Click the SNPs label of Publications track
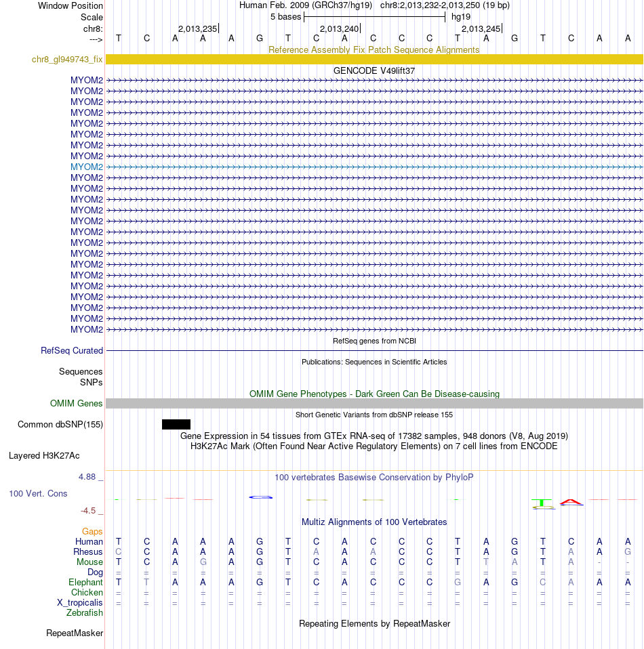Viewport: 644px width, 649px height. [x=91, y=383]
